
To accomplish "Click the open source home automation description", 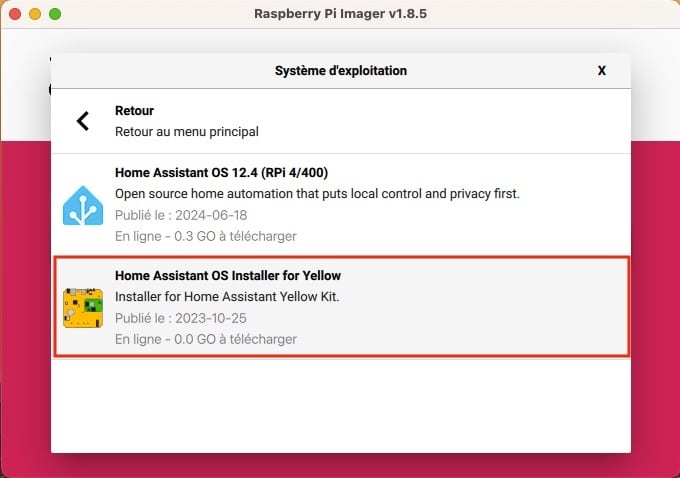I will pos(317,194).
